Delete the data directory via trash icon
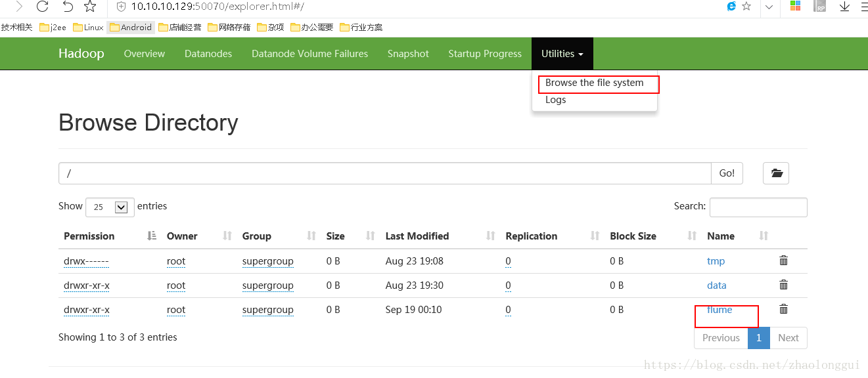Image resolution: width=868 pixels, height=378 pixels. 783,285
